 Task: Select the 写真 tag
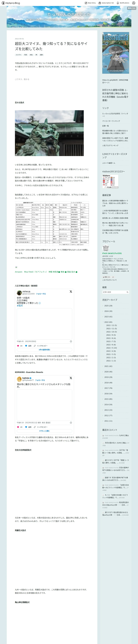(x=26, y=55)
